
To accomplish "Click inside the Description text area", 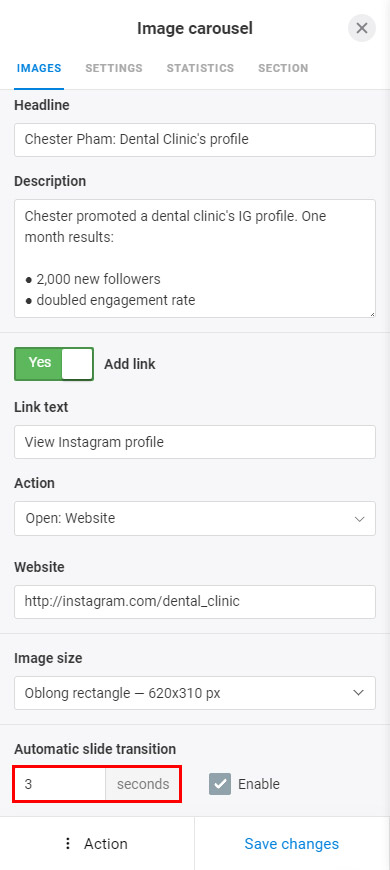I will [195, 259].
